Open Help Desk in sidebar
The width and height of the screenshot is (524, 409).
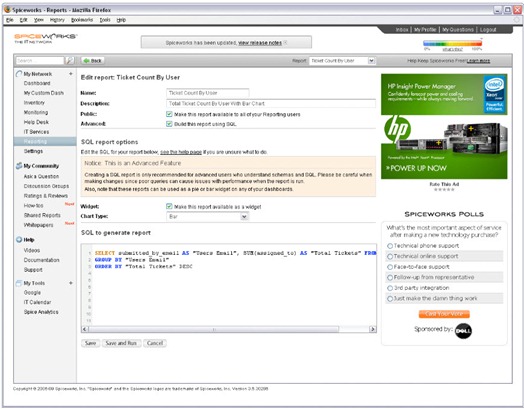click(x=36, y=122)
